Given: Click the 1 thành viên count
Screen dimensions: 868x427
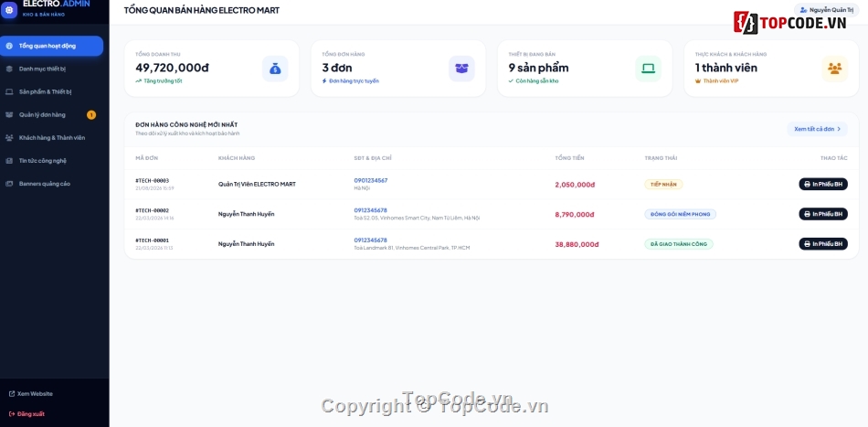Looking at the screenshot, I should point(726,69).
